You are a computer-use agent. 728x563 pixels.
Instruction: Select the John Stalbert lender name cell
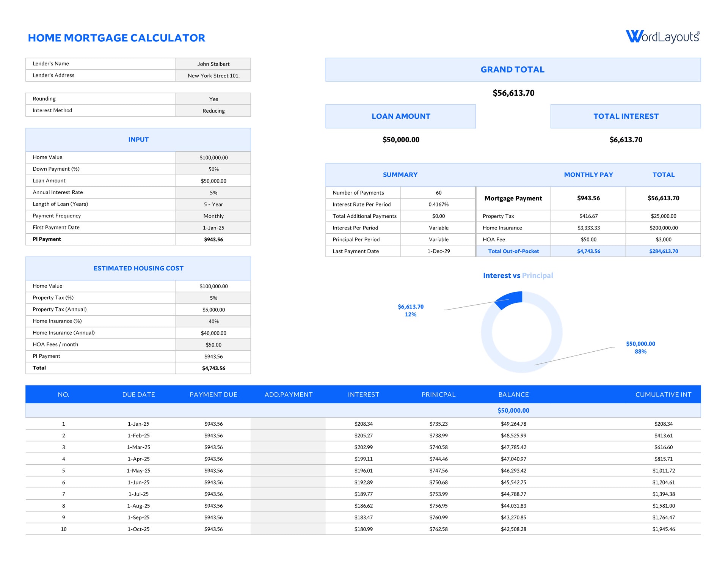tap(213, 64)
